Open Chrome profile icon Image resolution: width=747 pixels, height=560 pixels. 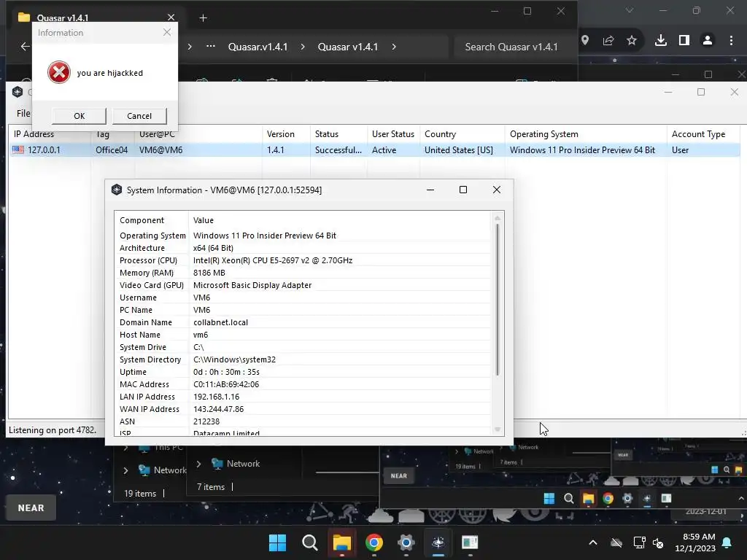708,41
